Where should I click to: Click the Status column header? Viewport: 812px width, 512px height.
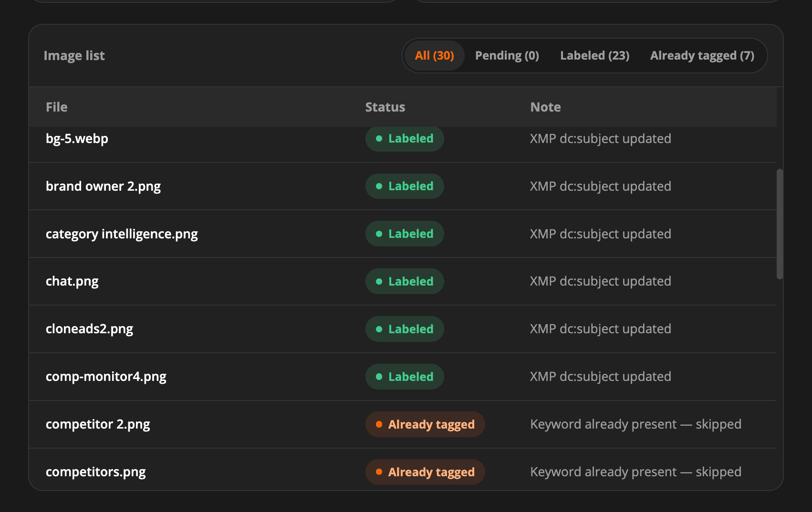[385, 107]
